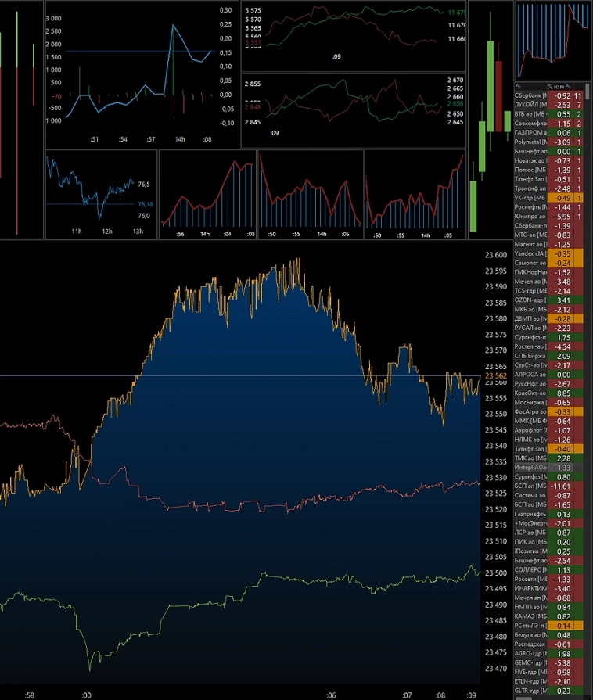The image size is (593, 700).
Task: Click the name column sort icon in table header
Action: pyautogui.click(x=519, y=86)
